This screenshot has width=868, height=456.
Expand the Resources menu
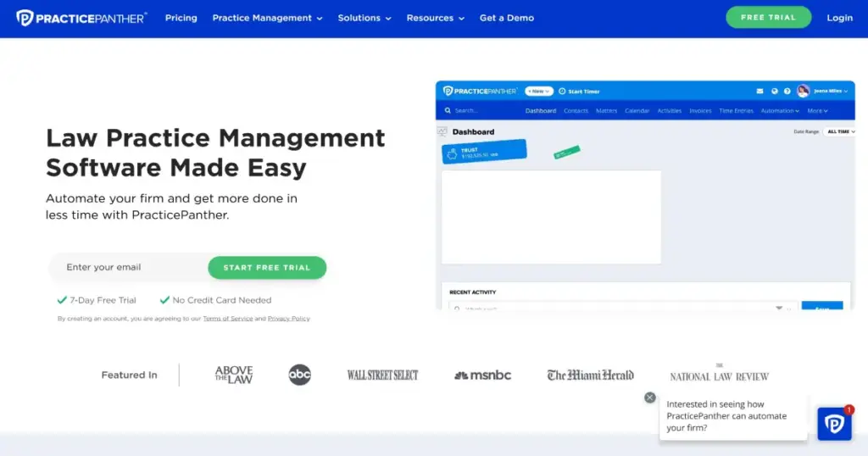coord(435,19)
